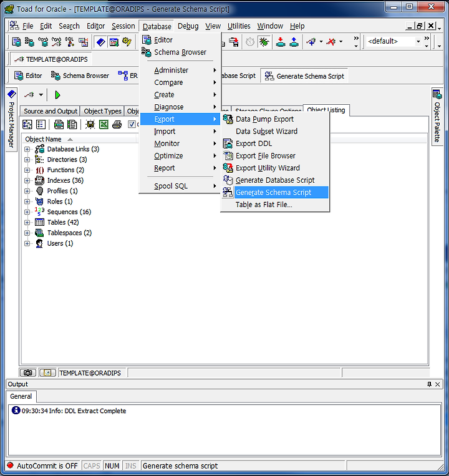Image resolution: width=449 pixels, height=476 pixels.
Task: Click the AutoCommit is OFF status indicator
Action: (42, 465)
